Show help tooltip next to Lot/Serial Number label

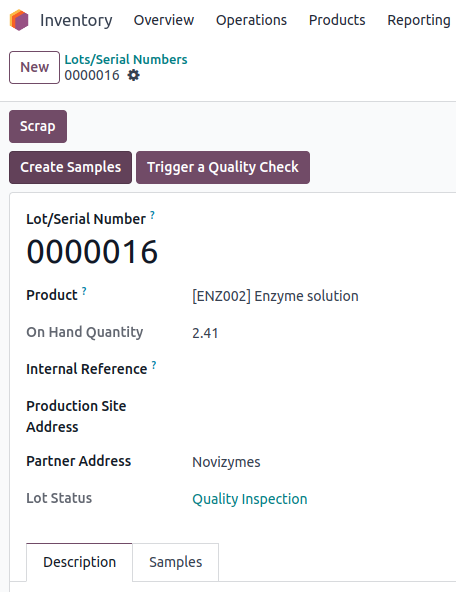(x=152, y=215)
